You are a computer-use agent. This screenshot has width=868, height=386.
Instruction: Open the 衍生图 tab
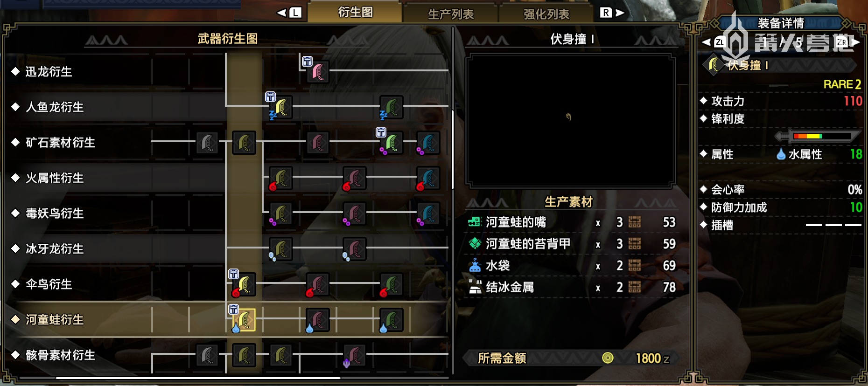click(x=355, y=12)
